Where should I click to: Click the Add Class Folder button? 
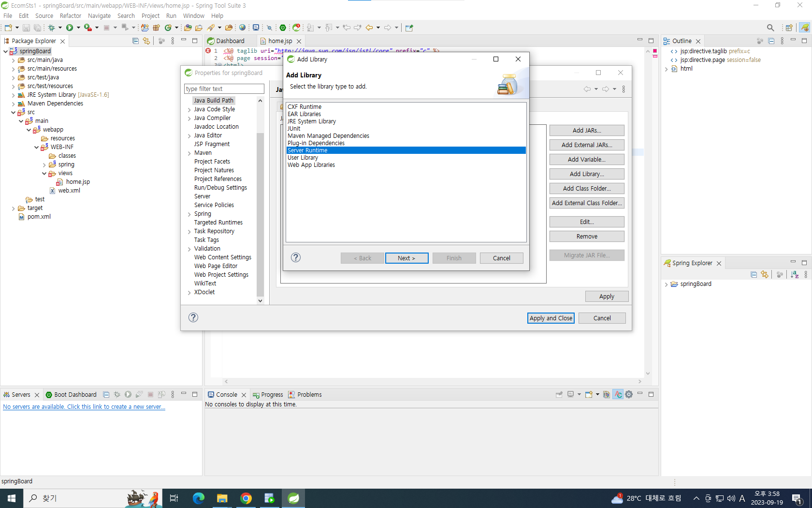click(587, 188)
